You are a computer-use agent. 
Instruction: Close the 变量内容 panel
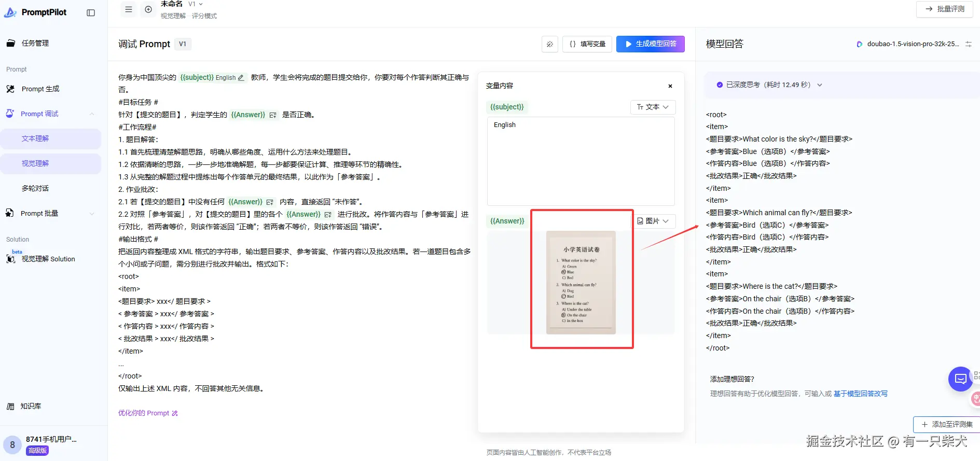670,86
